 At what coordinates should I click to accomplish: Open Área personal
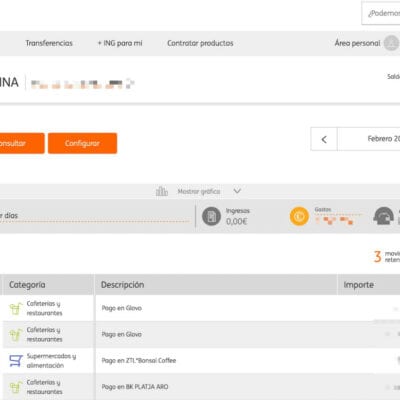(x=357, y=43)
